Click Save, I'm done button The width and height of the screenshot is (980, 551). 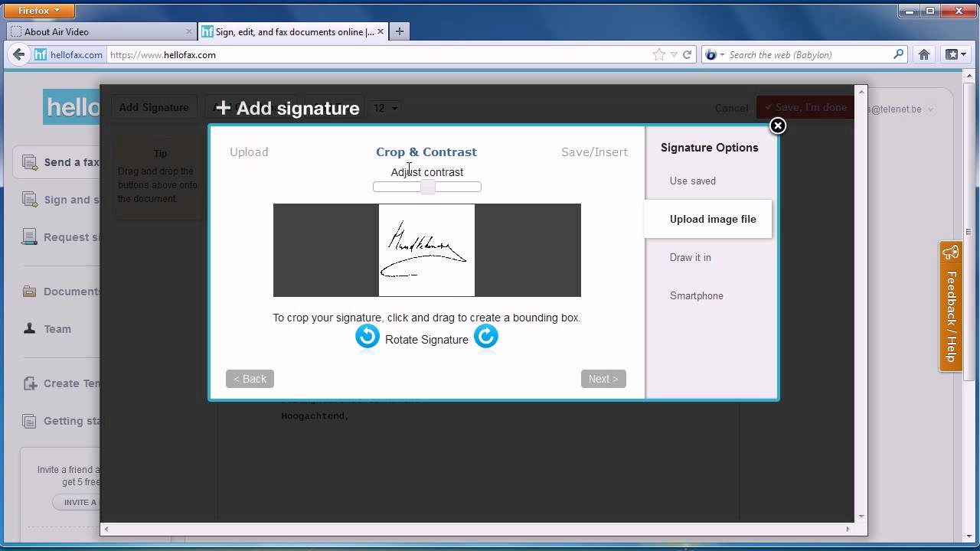click(804, 107)
